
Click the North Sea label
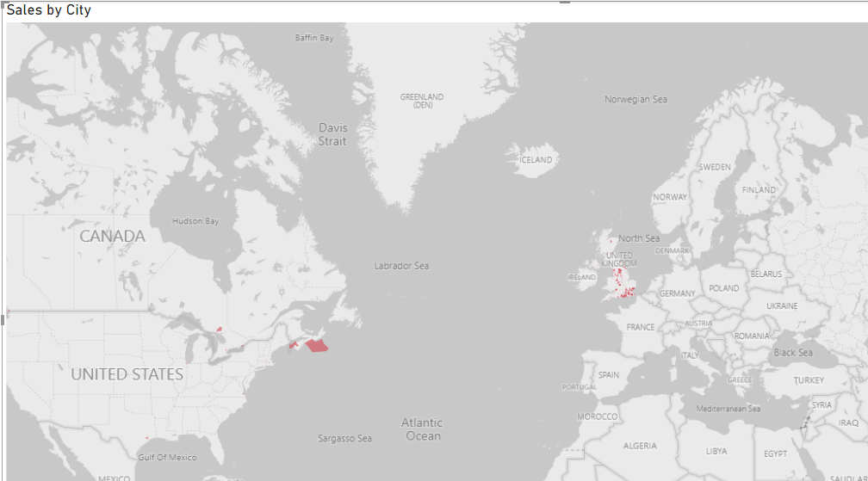(x=639, y=238)
